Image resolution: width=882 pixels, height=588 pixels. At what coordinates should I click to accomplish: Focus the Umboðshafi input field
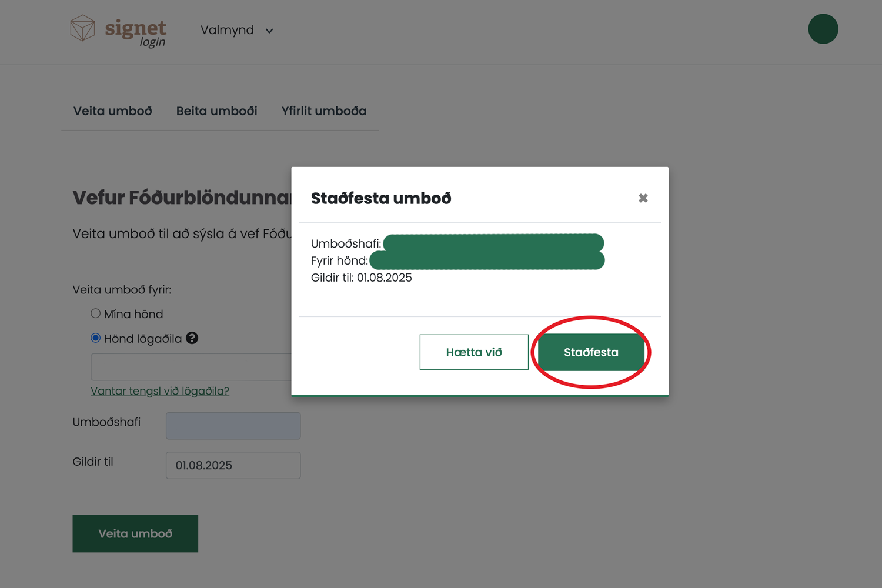pos(233,426)
